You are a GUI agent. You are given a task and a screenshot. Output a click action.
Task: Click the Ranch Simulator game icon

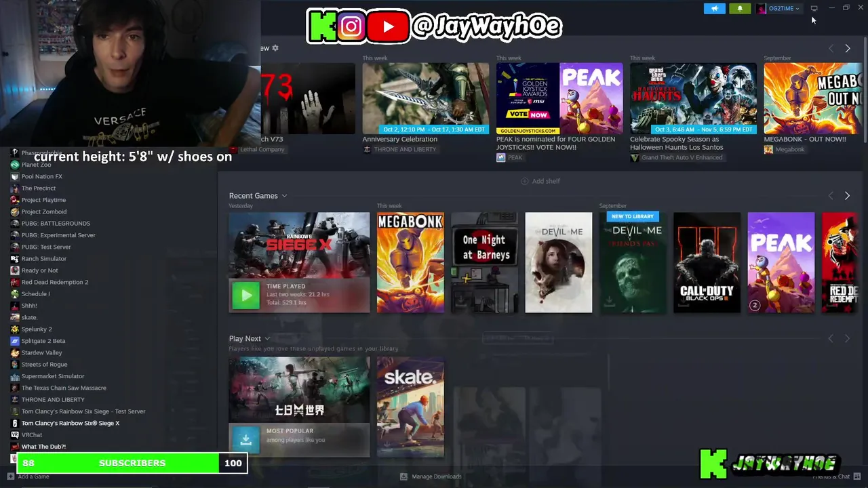click(x=15, y=258)
